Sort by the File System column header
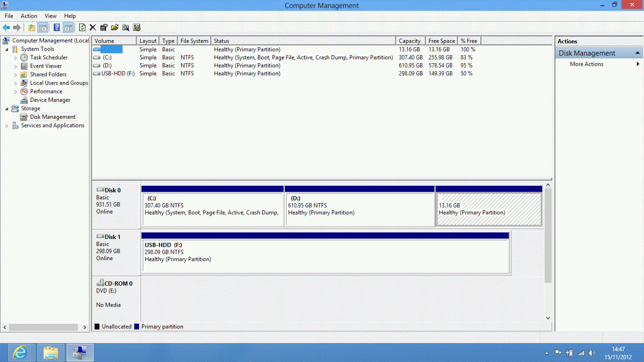644x362 pixels. 195,41
